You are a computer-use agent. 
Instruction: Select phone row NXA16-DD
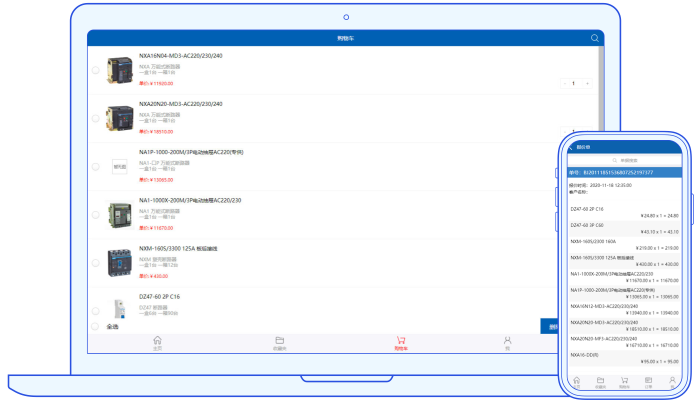pos(624,358)
